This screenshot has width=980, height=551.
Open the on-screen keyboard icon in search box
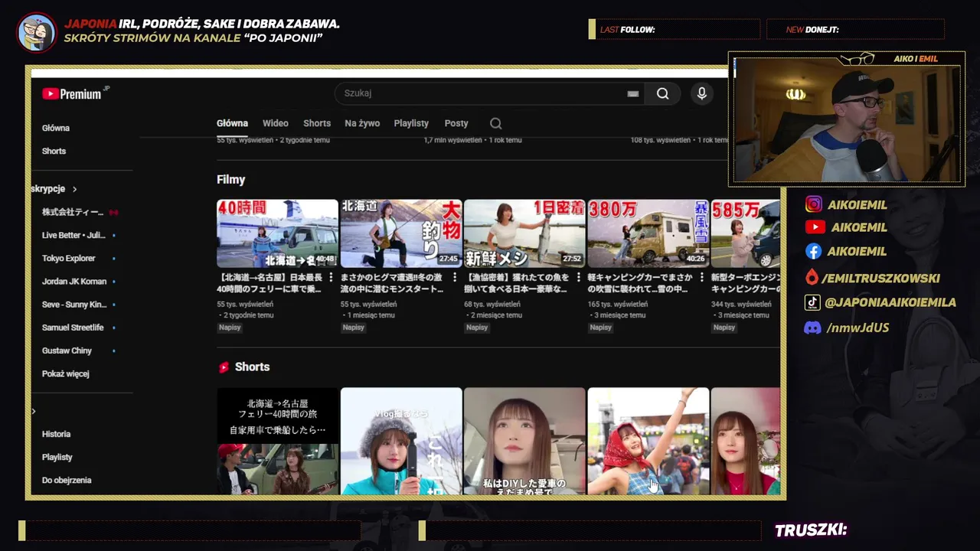pos(632,93)
